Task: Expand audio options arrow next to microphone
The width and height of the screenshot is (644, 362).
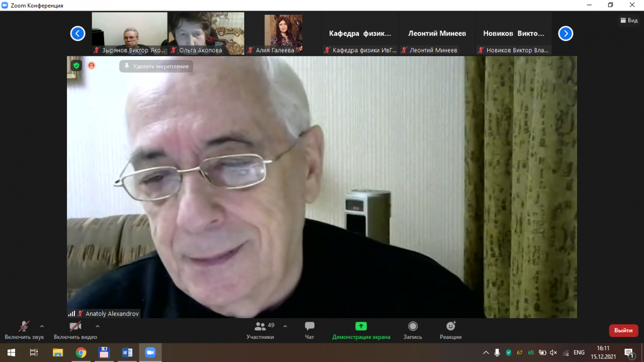Action: tap(42, 326)
